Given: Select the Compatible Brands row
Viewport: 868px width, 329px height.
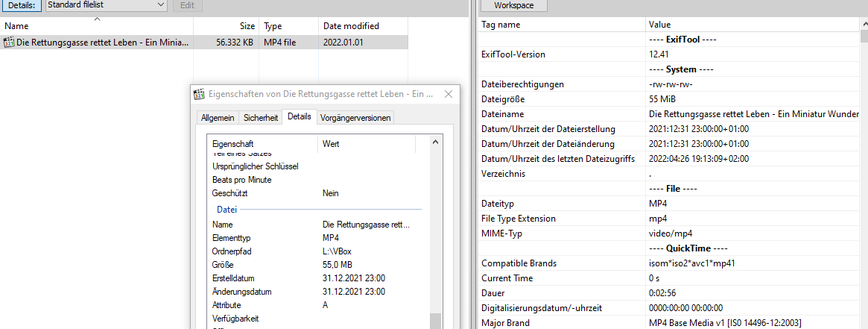Looking at the screenshot, I should point(669,263).
